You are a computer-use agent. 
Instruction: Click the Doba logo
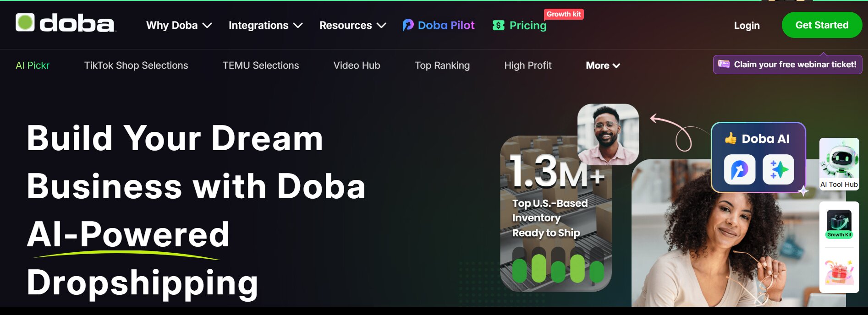(x=65, y=23)
